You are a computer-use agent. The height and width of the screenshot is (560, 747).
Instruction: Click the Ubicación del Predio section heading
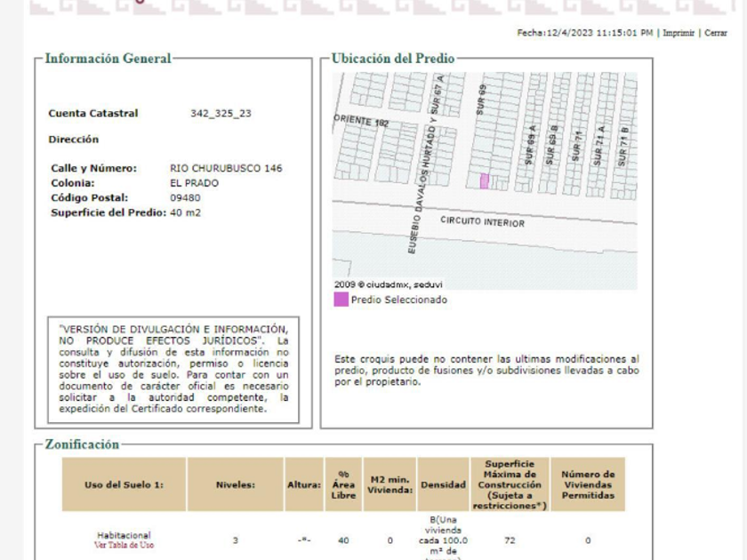point(393,58)
